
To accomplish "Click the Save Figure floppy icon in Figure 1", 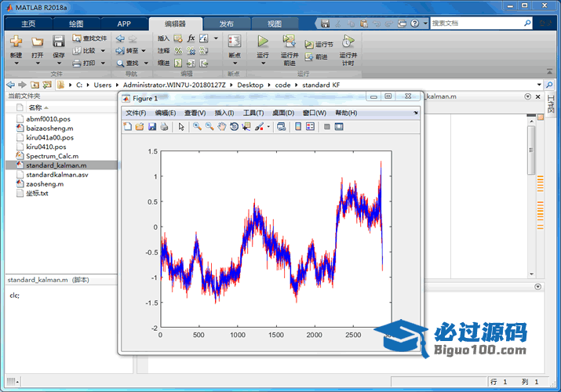I will tap(152, 126).
